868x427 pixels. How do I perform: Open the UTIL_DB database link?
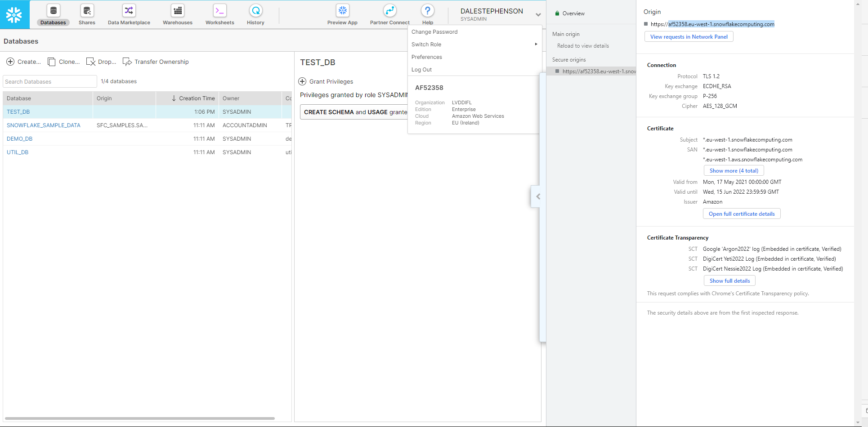pos(18,152)
